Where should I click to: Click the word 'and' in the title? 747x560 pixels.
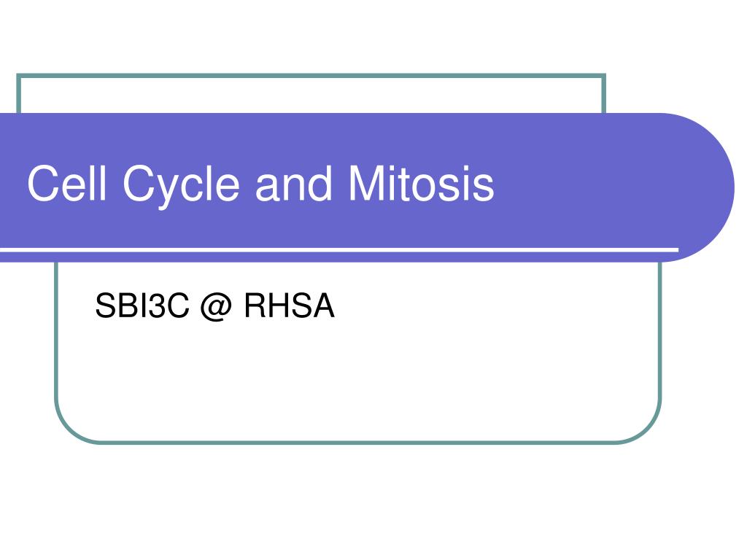point(293,183)
